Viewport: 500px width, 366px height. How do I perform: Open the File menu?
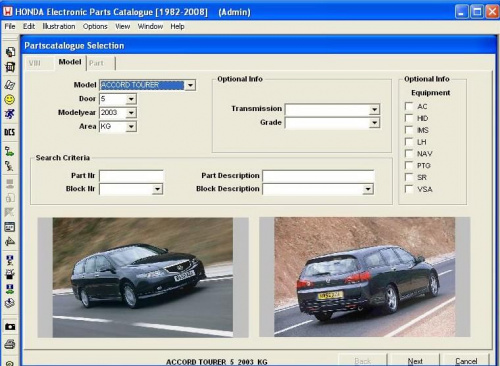(x=10, y=26)
